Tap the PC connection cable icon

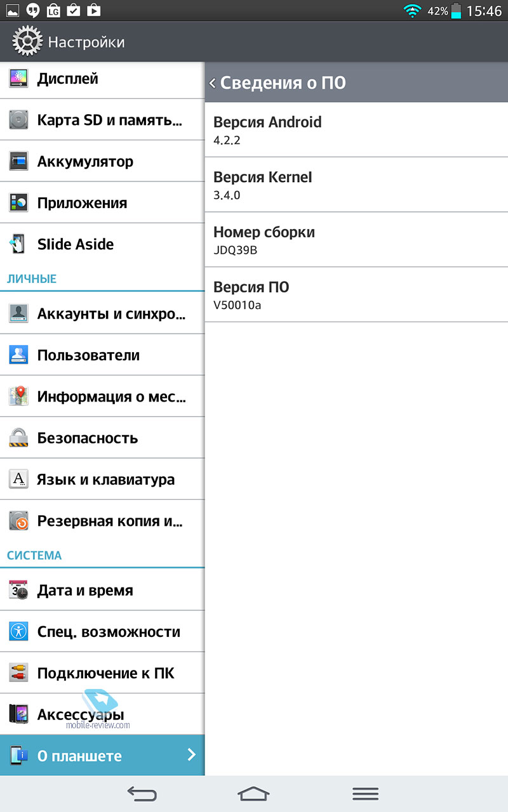18,673
